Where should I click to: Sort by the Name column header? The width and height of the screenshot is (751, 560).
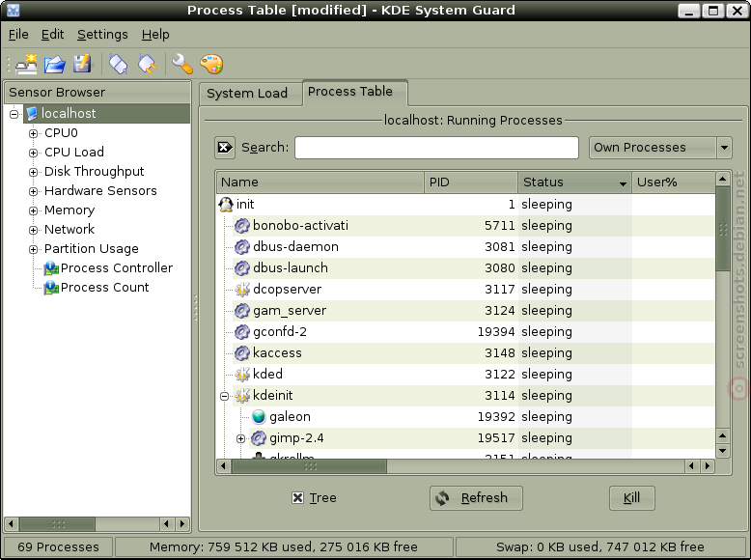point(320,182)
